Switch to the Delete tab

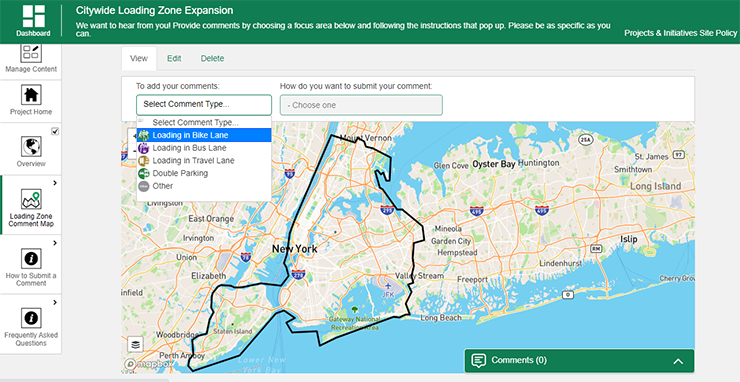(212, 59)
